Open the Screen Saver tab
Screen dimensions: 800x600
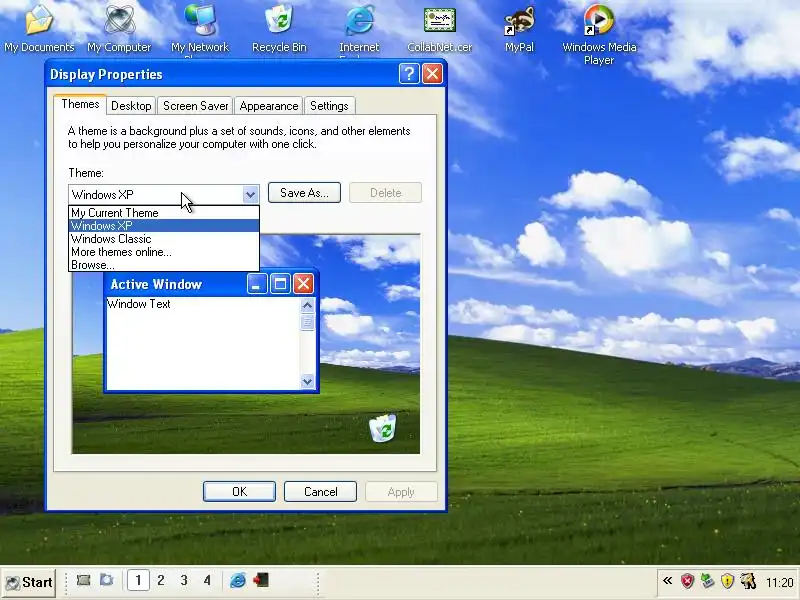point(195,106)
